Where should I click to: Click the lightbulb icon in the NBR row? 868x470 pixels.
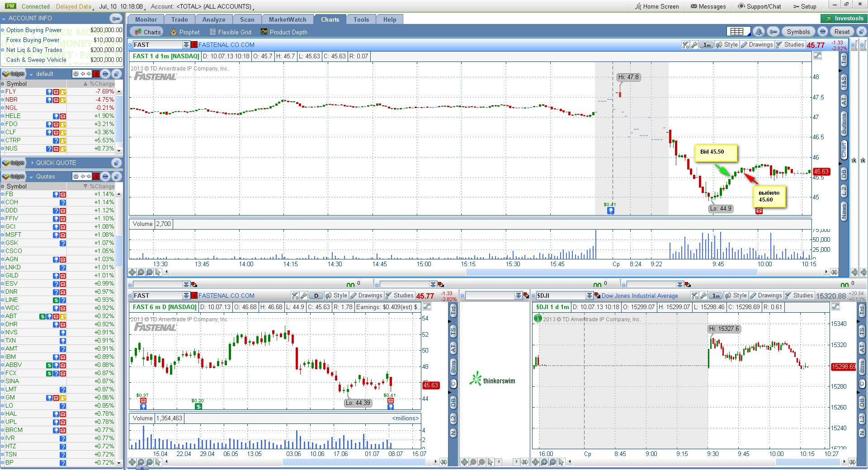[49, 100]
